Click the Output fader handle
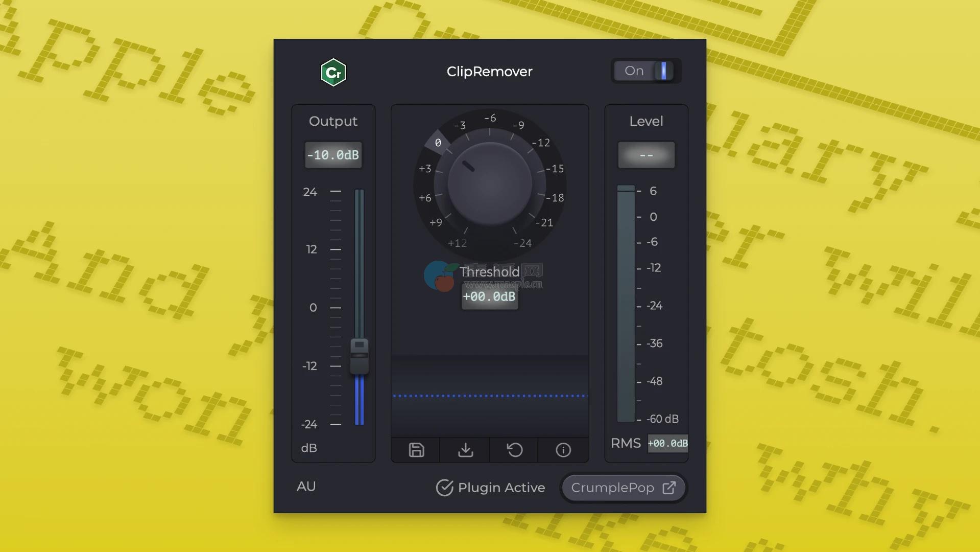This screenshot has width=980, height=552. click(x=359, y=356)
